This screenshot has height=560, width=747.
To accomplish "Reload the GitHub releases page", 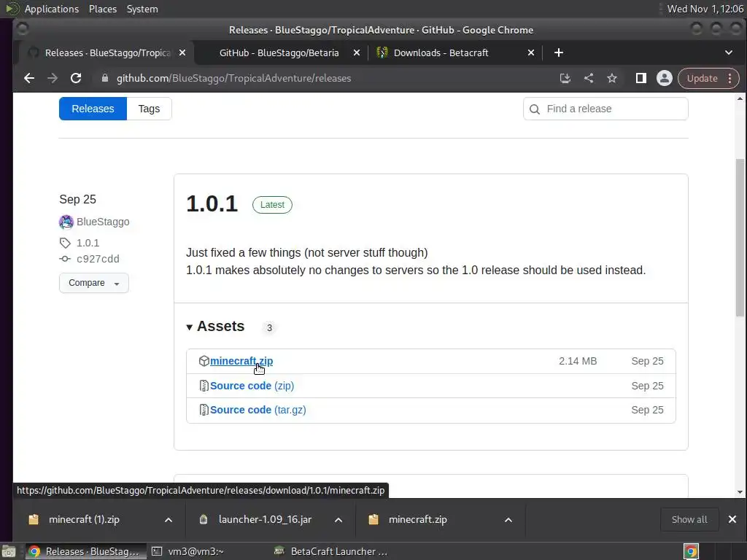I will [x=76, y=78].
